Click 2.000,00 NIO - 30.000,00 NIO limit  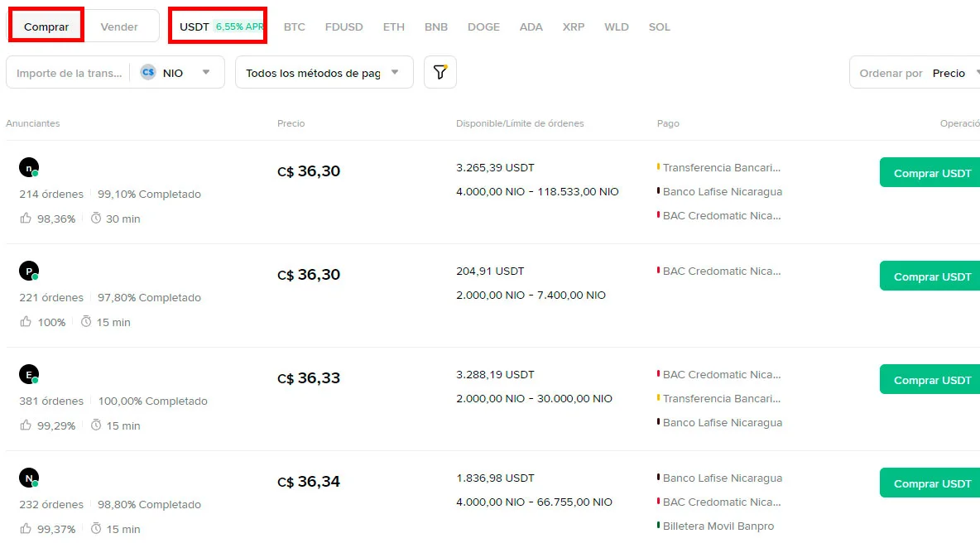[535, 399]
